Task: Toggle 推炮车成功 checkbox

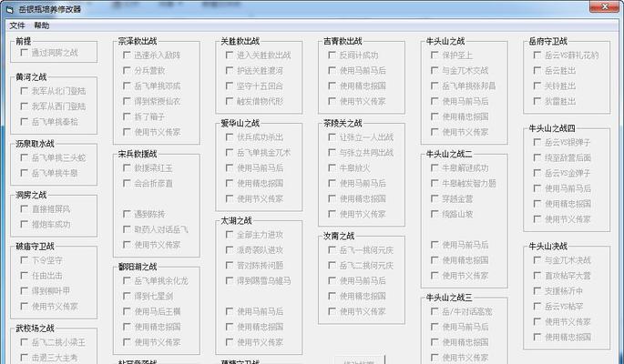Action: pyautogui.click(x=24, y=224)
